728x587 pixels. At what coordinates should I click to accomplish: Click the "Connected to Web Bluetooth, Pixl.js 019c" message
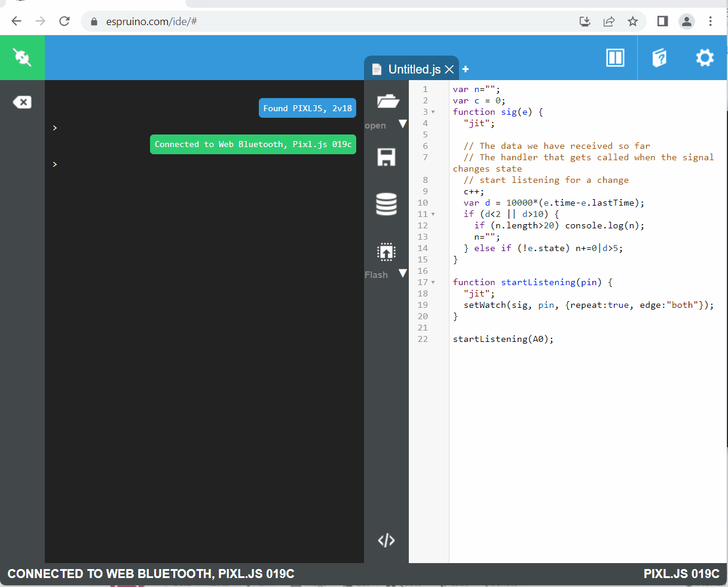[x=253, y=144]
